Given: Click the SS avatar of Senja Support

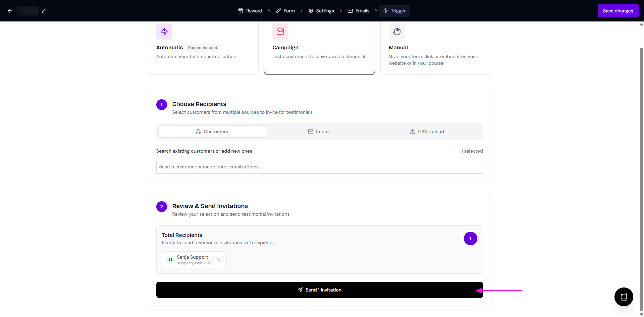Looking at the screenshot, I should pyautogui.click(x=170, y=260).
